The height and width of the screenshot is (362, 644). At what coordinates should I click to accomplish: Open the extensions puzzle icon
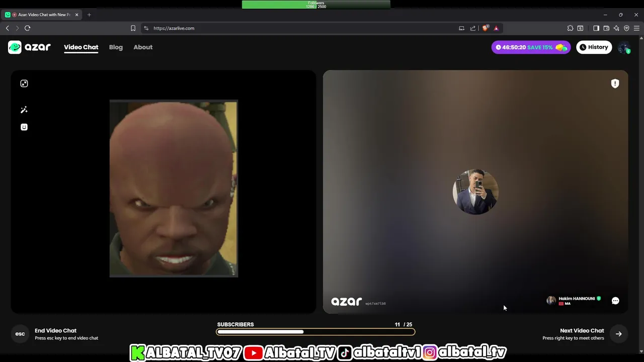[x=570, y=28]
